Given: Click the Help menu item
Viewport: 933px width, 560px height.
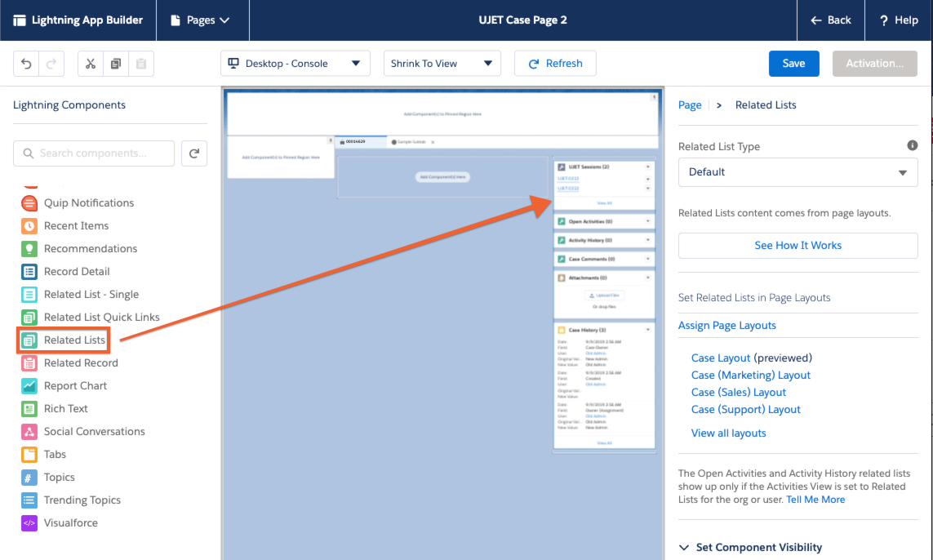Looking at the screenshot, I should (x=899, y=20).
